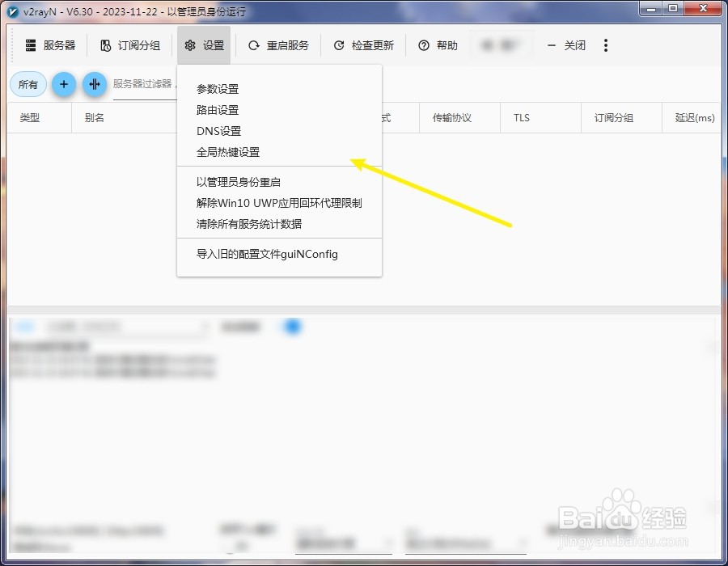Screen dimensions: 728x566
Task: Click 重启服务 restart service button
Action: [278, 45]
